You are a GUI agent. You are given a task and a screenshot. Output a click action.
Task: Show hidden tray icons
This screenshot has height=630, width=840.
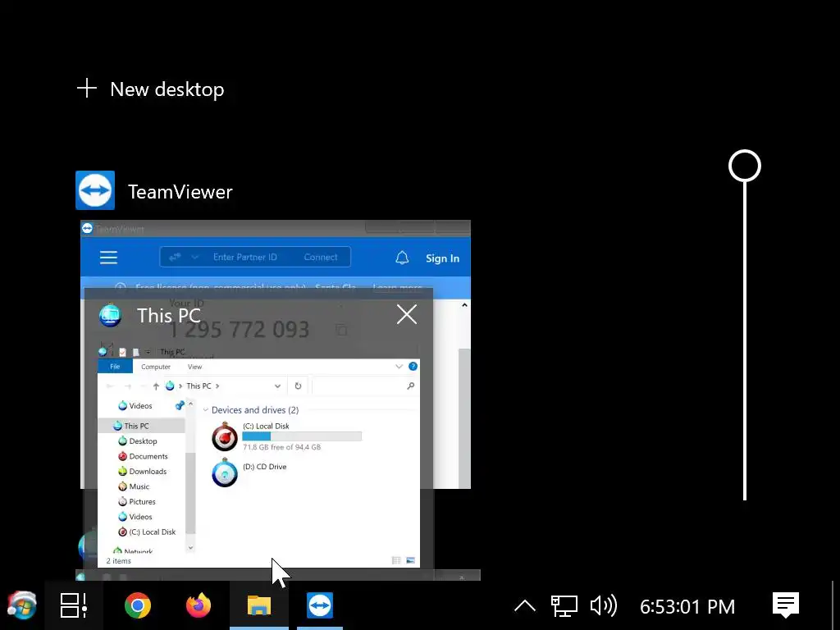[x=524, y=606]
